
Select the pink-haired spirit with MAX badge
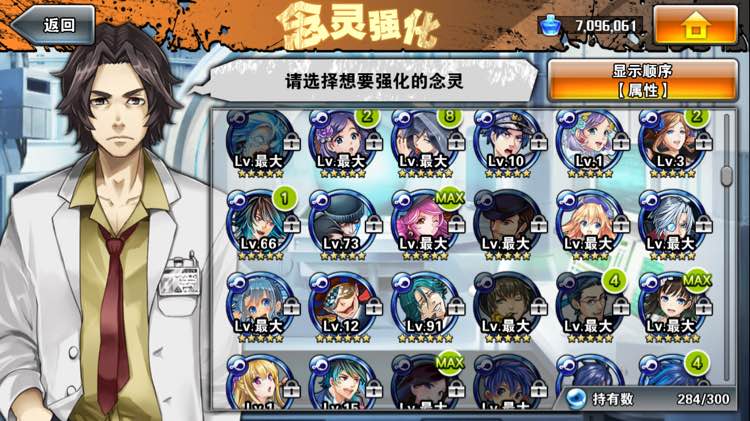[x=425, y=224]
